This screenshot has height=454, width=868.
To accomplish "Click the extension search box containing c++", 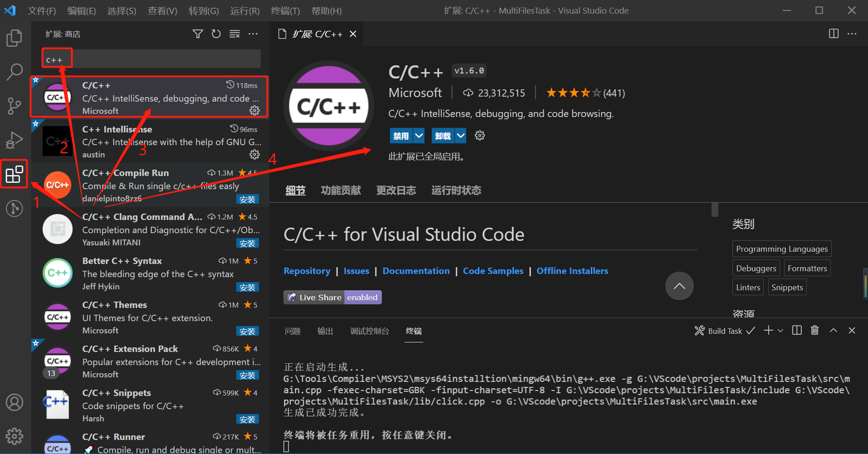I will point(151,59).
